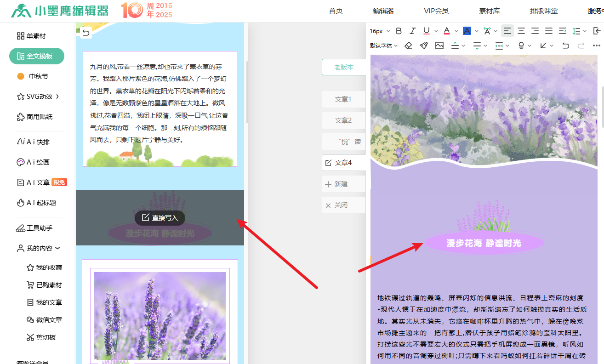The width and height of the screenshot is (604, 364).
Task: Click the 直接写入 button on the template
Action: point(160,218)
